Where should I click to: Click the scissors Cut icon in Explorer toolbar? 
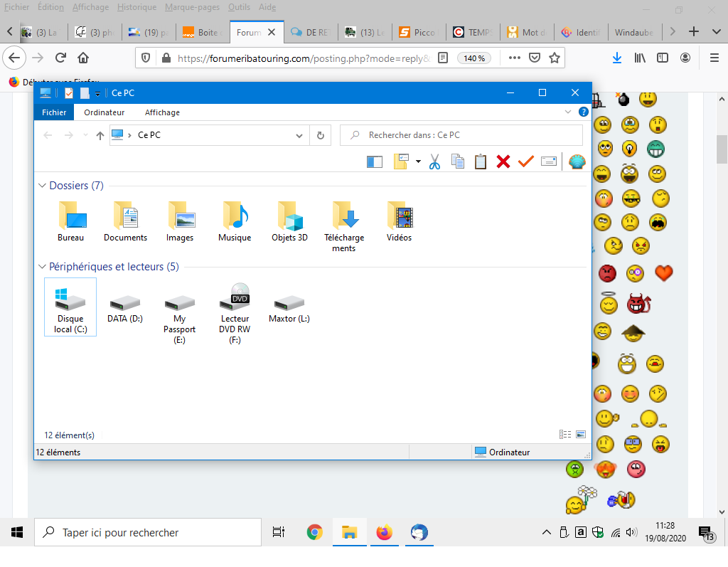click(x=435, y=161)
